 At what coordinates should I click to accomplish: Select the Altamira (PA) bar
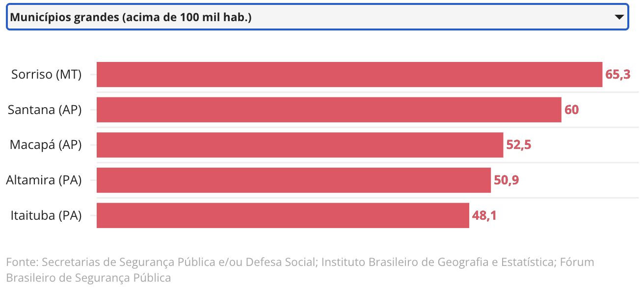coord(294,180)
